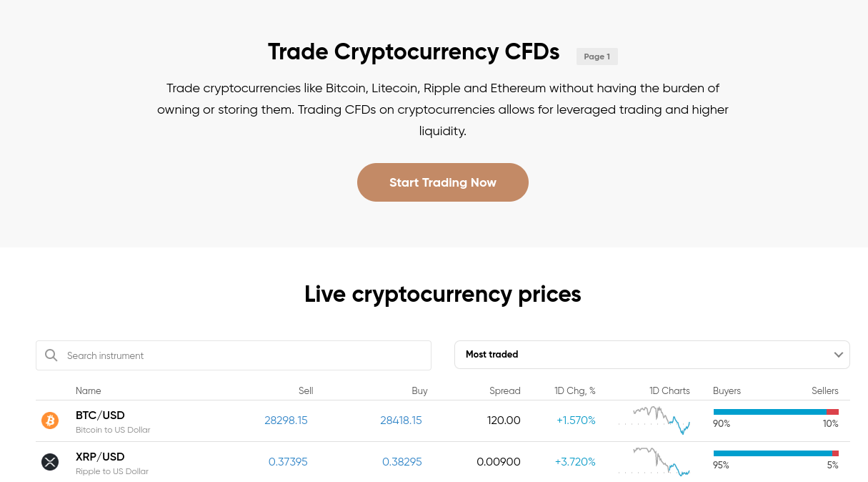Click BTC/USD buy price 28418.15

coord(401,420)
